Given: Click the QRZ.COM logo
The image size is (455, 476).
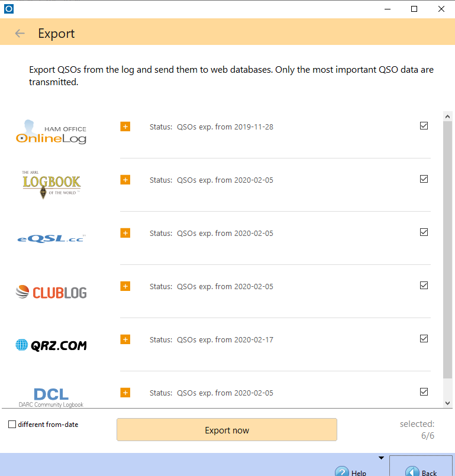Looking at the screenshot, I should (51, 345).
